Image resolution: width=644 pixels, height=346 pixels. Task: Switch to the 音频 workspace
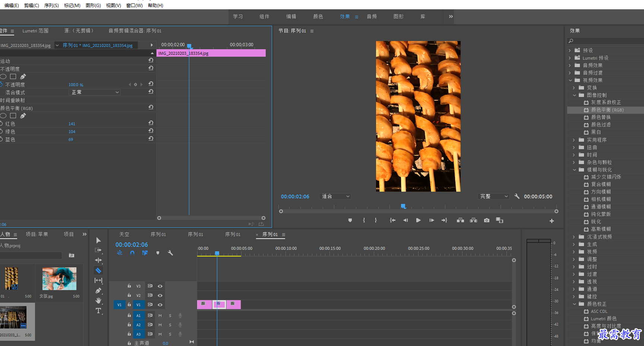[x=372, y=16]
